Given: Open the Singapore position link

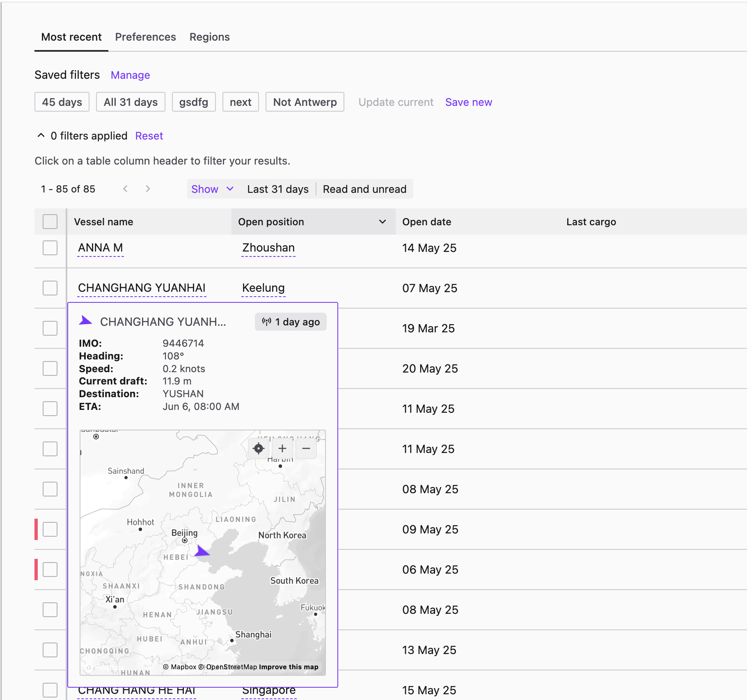Looking at the screenshot, I should (269, 691).
